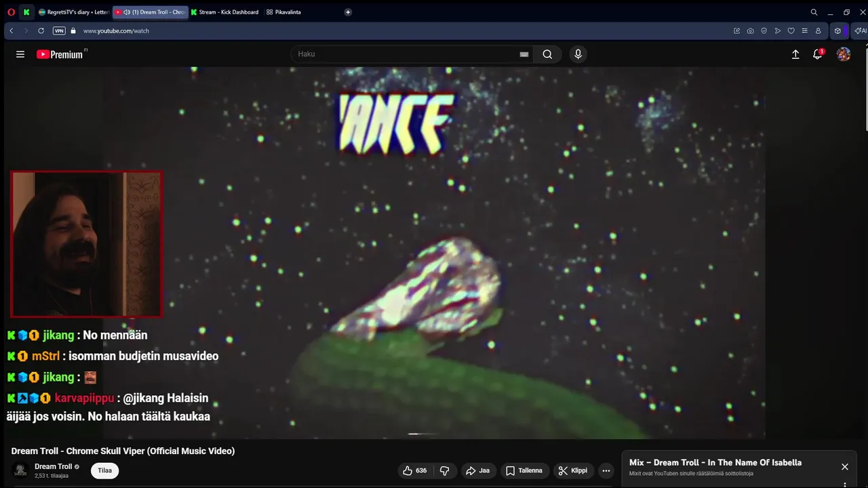Image resolution: width=868 pixels, height=488 pixels.
Task: Toggle the VPN badge in address bar
Action: click(x=59, y=30)
